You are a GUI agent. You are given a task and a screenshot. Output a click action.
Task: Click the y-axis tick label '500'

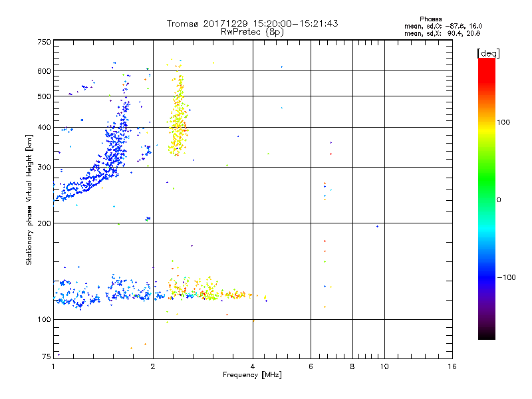click(x=44, y=96)
